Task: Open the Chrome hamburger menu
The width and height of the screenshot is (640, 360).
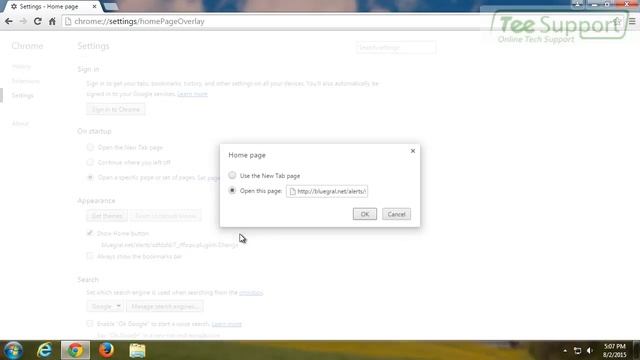Action: click(x=632, y=21)
